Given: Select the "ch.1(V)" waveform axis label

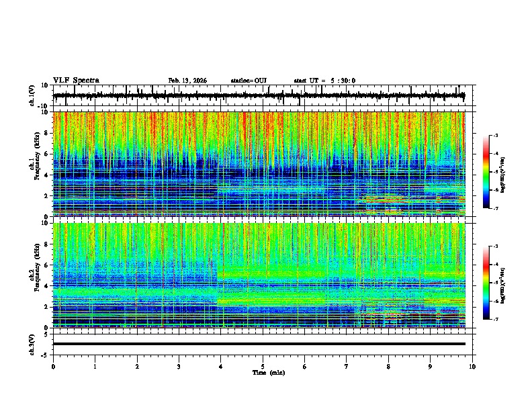Looking at the screenshot, I should click(32, 95).
